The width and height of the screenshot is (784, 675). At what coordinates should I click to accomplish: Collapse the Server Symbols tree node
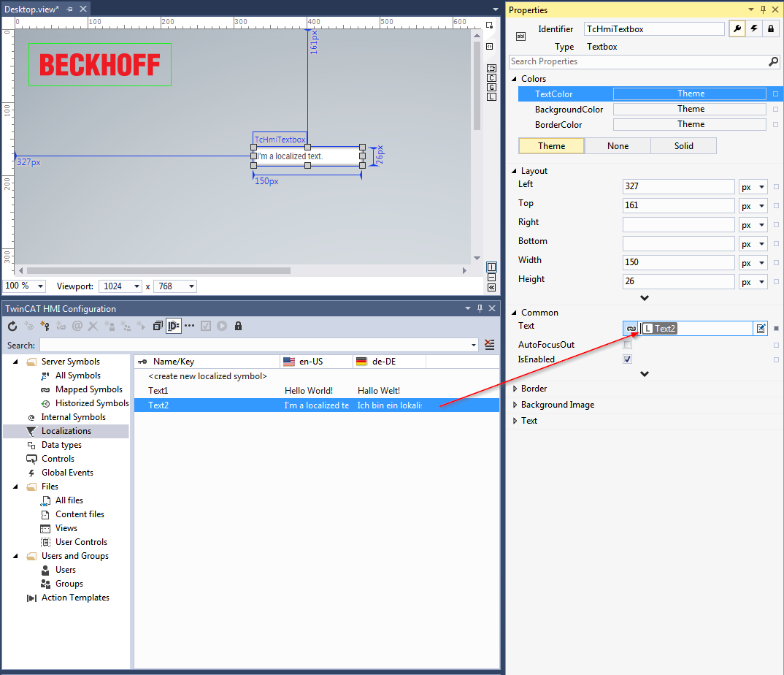[15, 362]
